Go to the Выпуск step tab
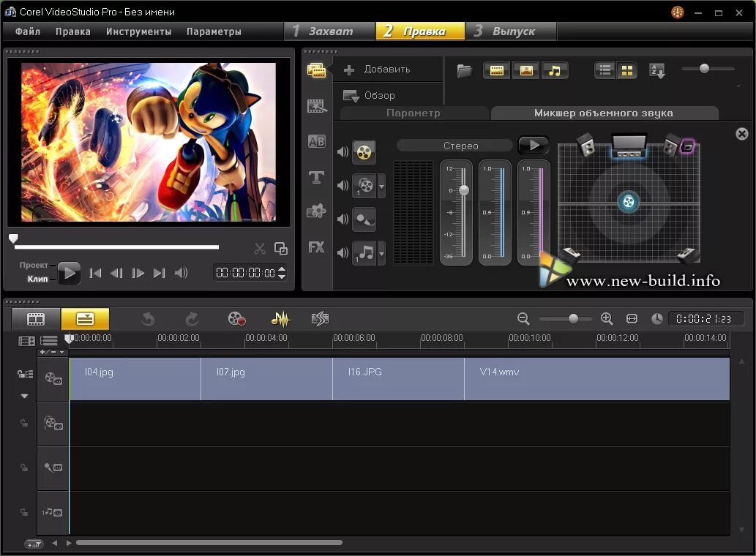Screen dimensions: 756x556 (x=511, y=31)
